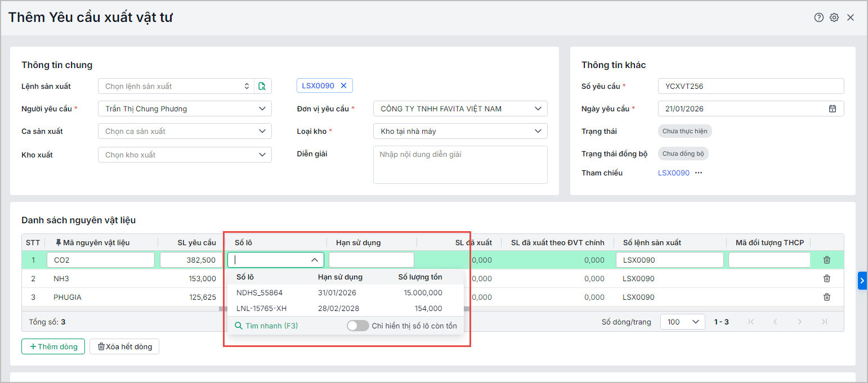
Task: Toggle Chỉ hiển thị số lô còn tồn
Action: point(357,326)
